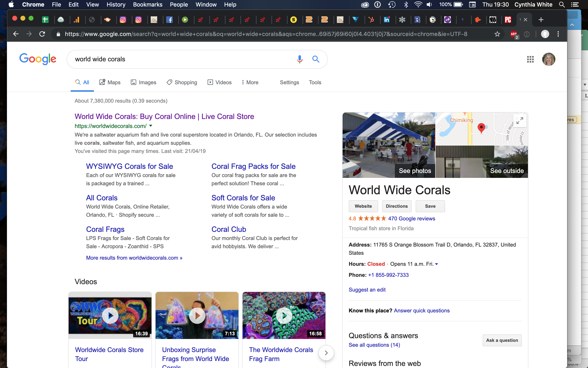588x368 pixels.
Task: Show next videos with carousel arrow
Action: tap(326, 353)
